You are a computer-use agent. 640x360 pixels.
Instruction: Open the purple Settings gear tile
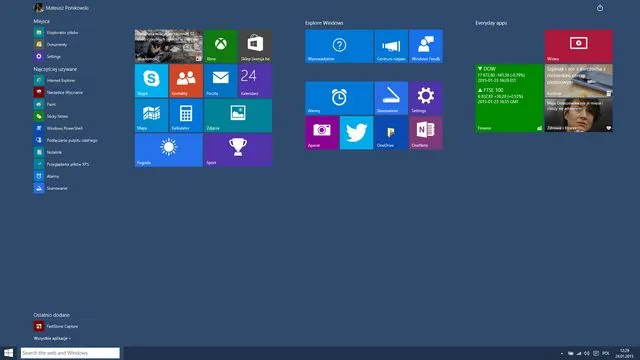coord(426,98)
